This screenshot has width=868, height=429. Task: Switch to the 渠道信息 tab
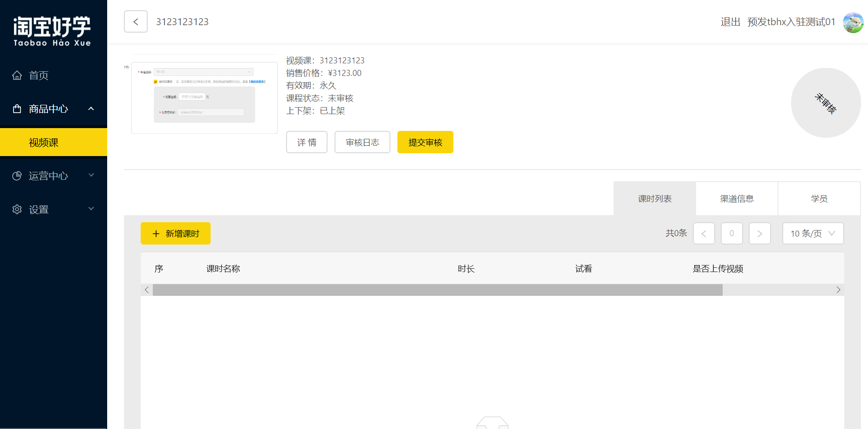click(737, 198)
